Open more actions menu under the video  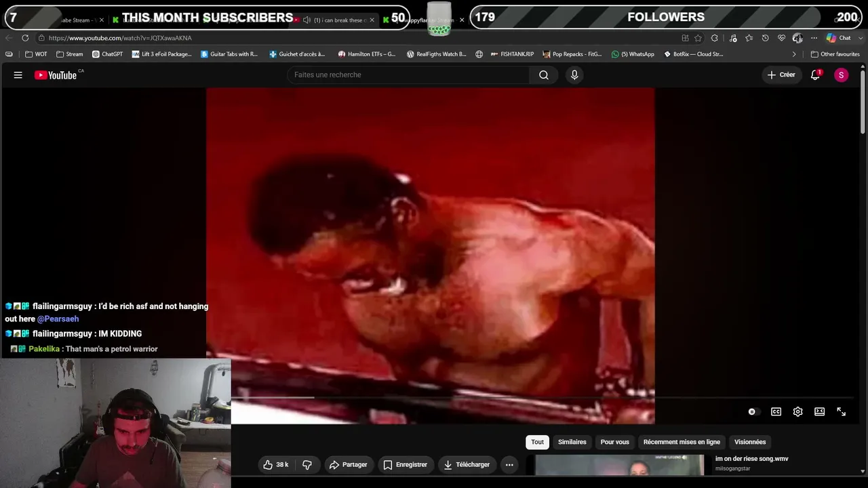click(509, 464)
